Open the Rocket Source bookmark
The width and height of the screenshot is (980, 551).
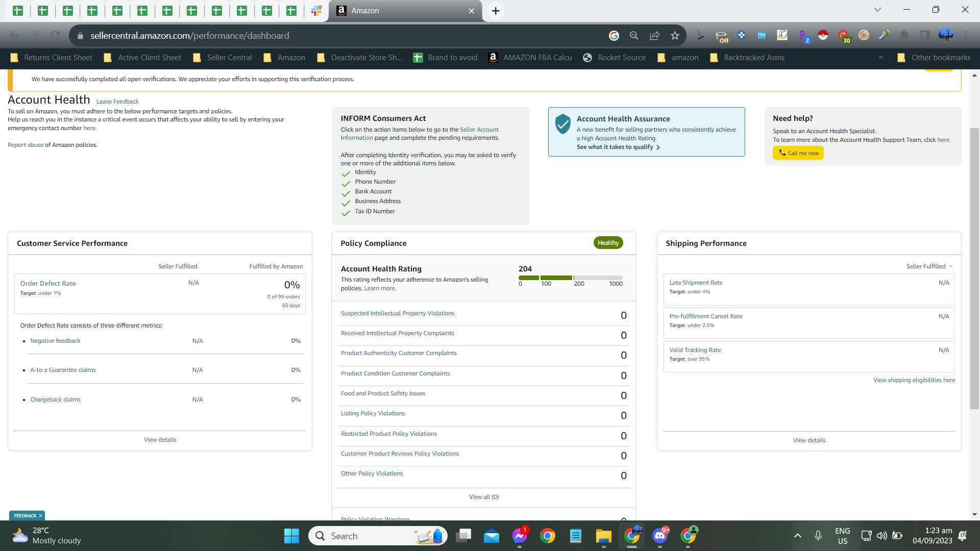614,58
